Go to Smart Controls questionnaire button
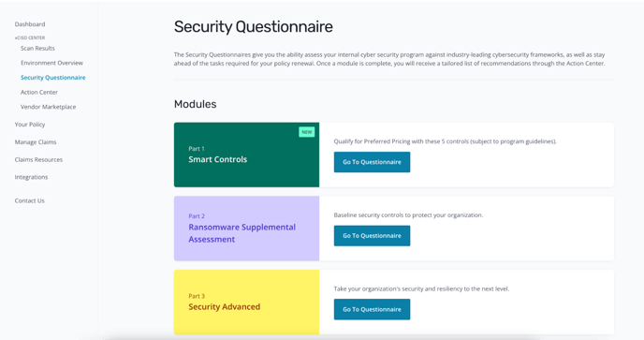The width and height of the screenshot is (644, 340). (x=372, y=162)
